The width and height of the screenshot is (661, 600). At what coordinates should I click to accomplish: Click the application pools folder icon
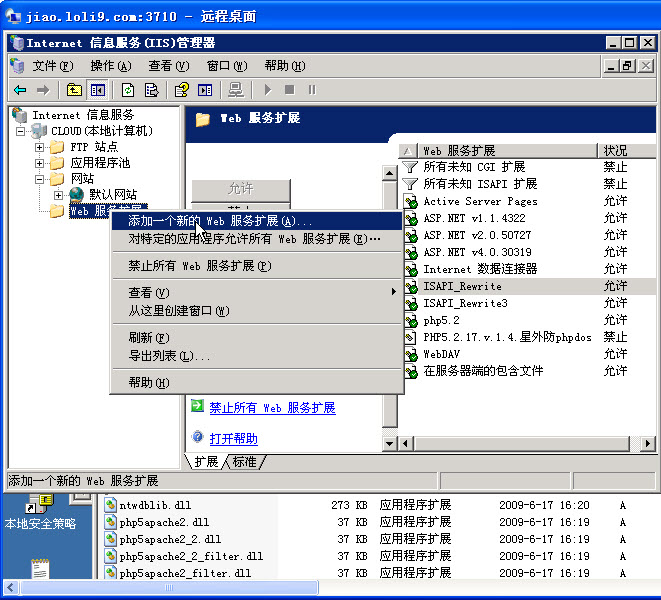click(x=57, y=163)
